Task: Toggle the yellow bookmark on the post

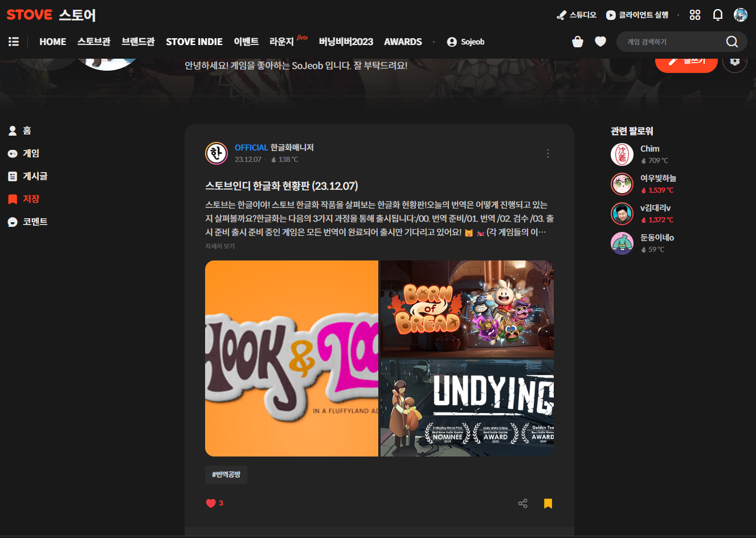Action: 548,503
